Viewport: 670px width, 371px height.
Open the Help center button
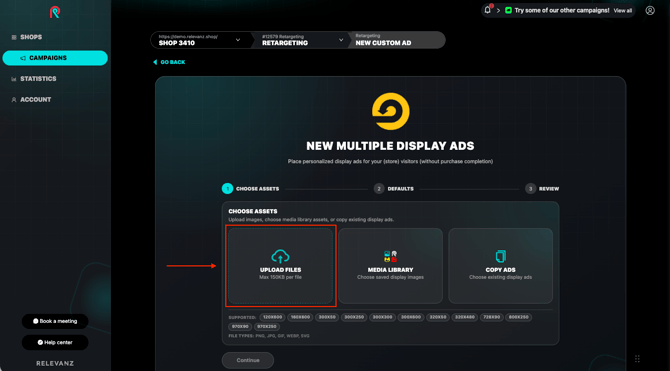click(55, 342)
